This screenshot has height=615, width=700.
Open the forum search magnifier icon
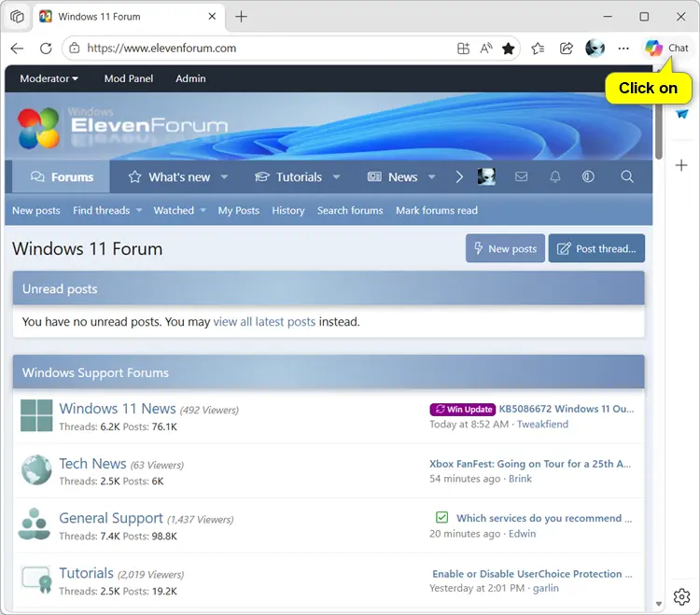point(627,176)
